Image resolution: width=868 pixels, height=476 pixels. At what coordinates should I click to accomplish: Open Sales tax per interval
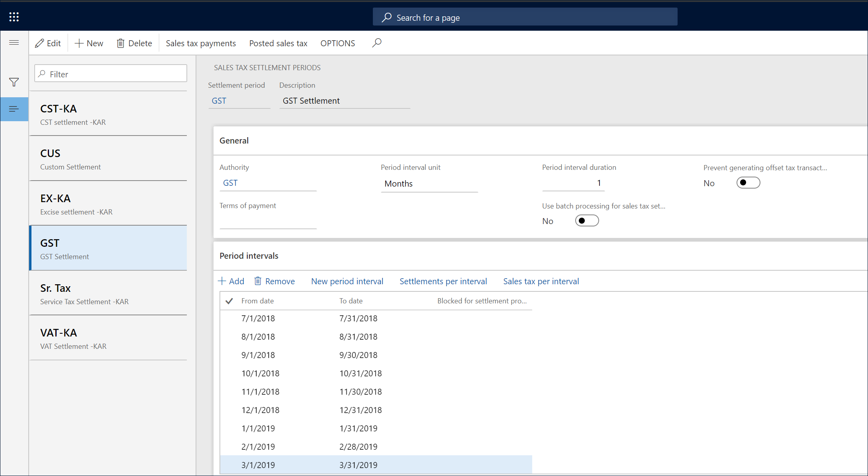pyautogui.click(x=541, y=281)
